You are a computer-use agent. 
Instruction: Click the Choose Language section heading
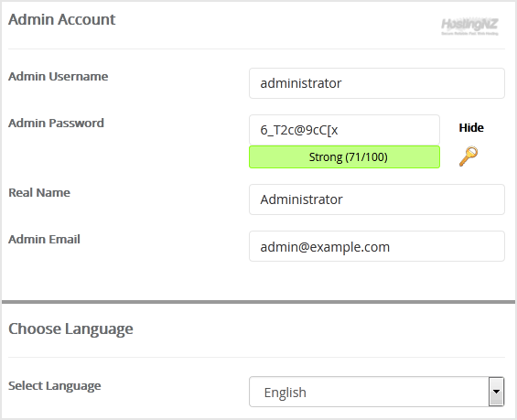pos(70,329)
